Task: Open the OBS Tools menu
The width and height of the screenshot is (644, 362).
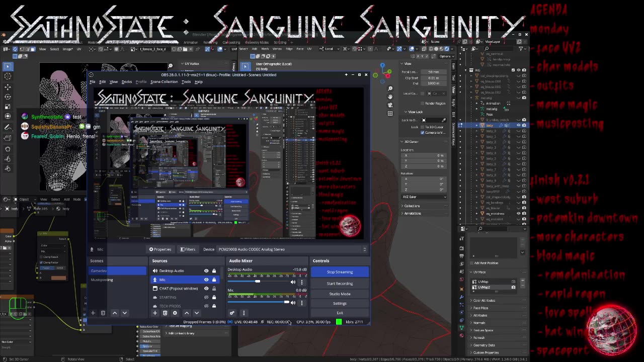Action: (x=186, y=82)
